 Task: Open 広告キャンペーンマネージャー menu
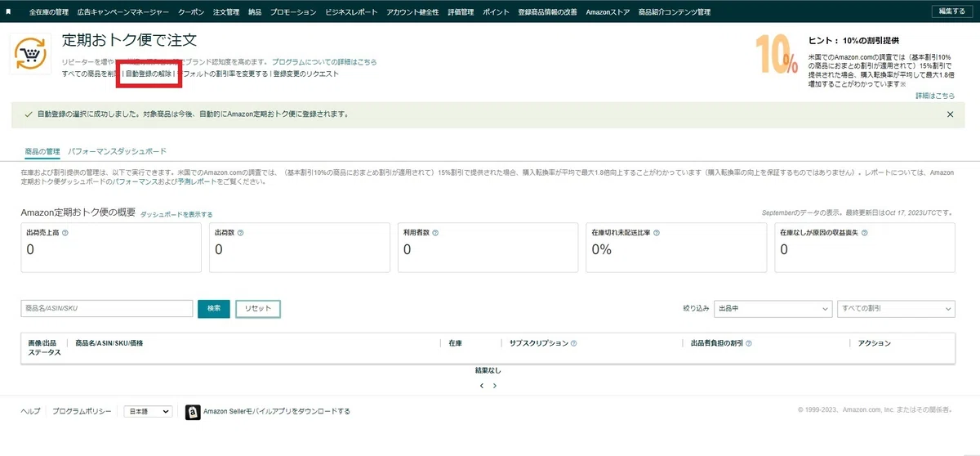[x=123, y=12]
